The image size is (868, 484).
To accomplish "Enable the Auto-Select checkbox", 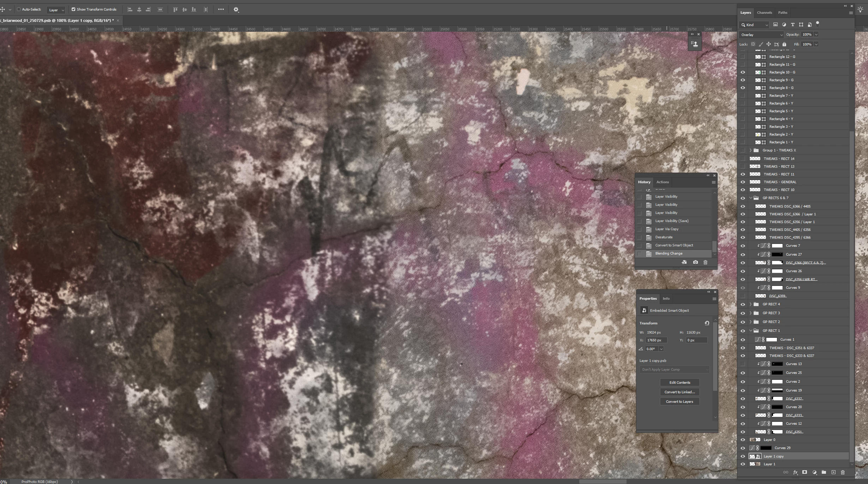I will [19, 10].
